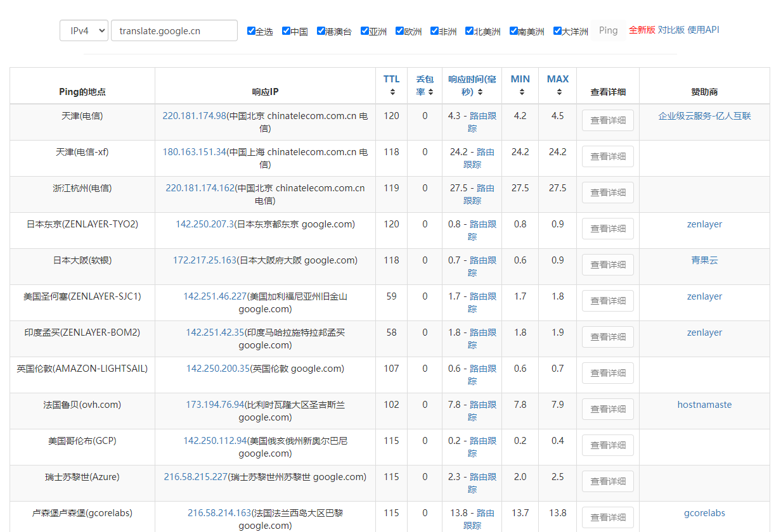This screenshot has width=781, height=532.
Task: Open IP 172.217.25.163 link
Action: 205,260
